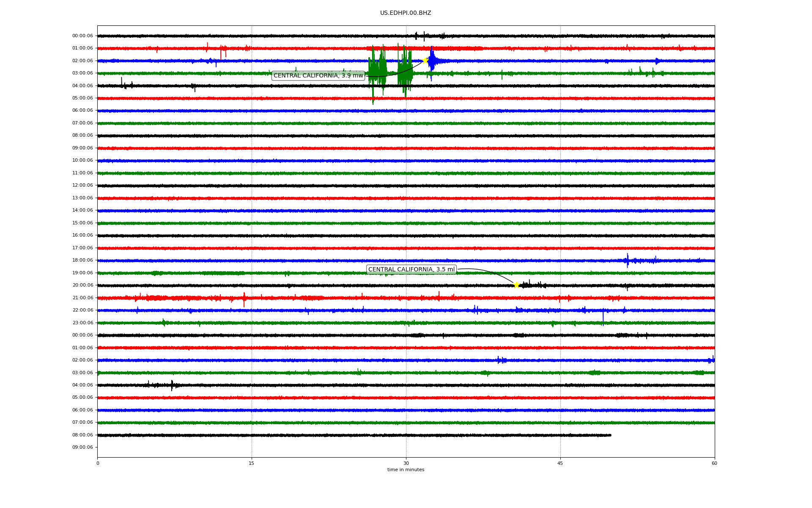This screenshot has width=812, height=508.
Task: Click the 09:00:06 bottom row time label
Action: [x=82, y=447]
